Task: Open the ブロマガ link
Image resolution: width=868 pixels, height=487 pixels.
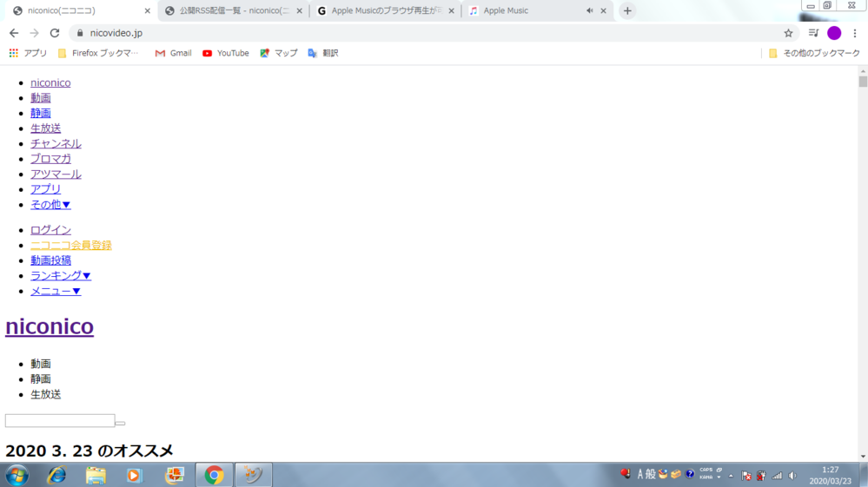Action: (51, 159)
